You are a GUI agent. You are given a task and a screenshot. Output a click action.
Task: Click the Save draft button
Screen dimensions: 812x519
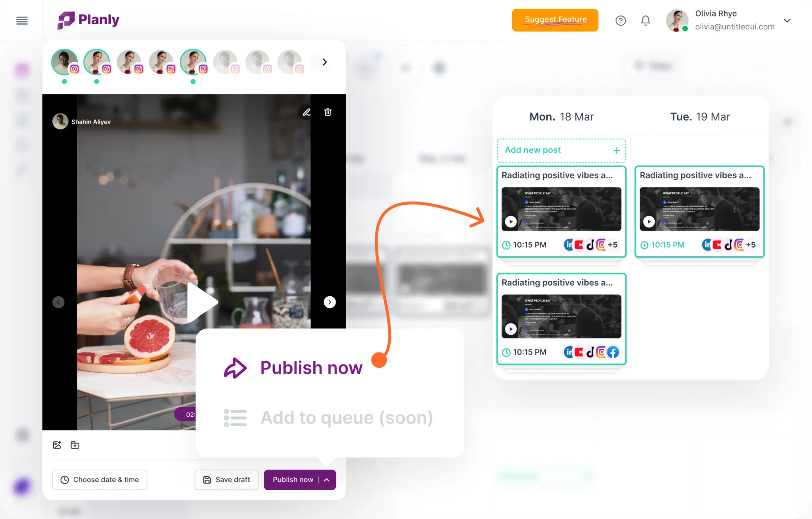point(226,480)
